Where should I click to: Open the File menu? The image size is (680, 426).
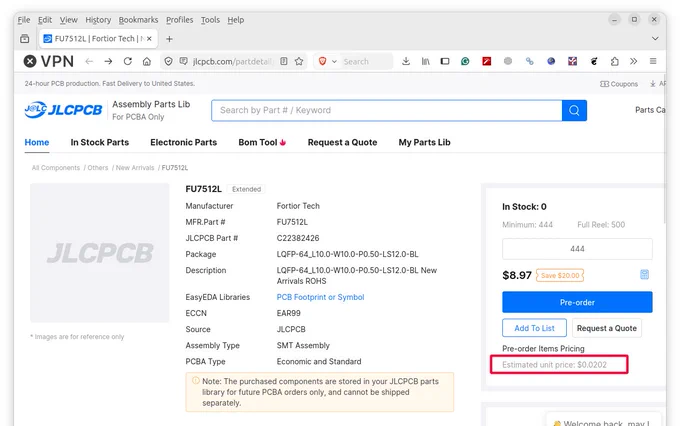click(24, 20)
